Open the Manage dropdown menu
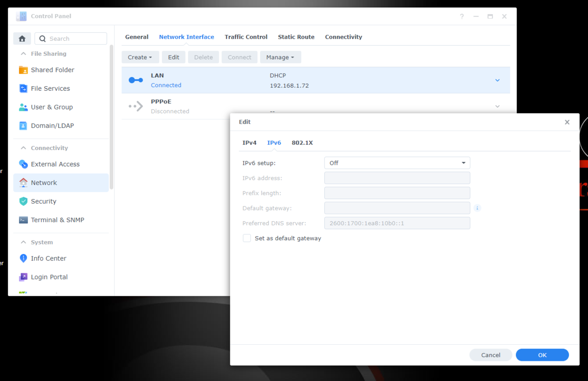Image resolution: width=588 pixels, height=381 pixels. tap(280, 57)
